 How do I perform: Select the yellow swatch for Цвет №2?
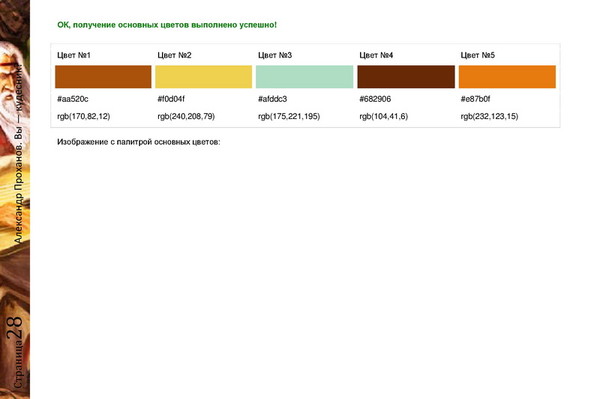(204, 77)
